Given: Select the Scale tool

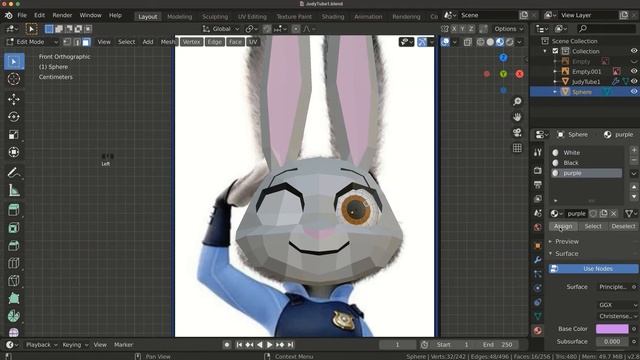Looking at the screenshot, I should (14, 134).
